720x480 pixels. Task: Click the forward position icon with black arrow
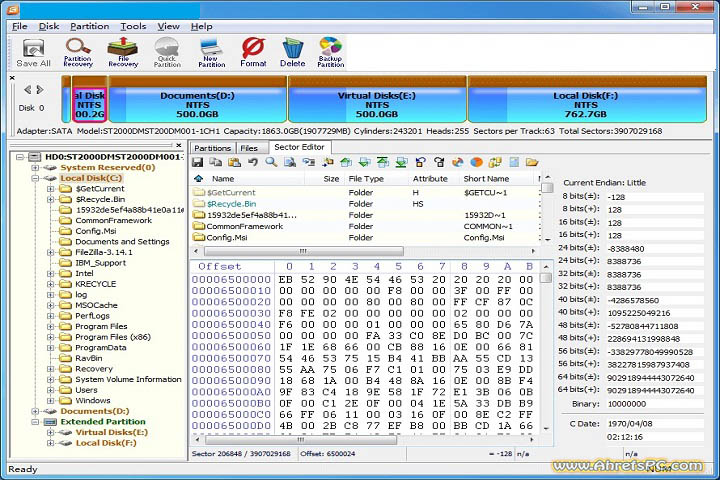tap(439, 162)
